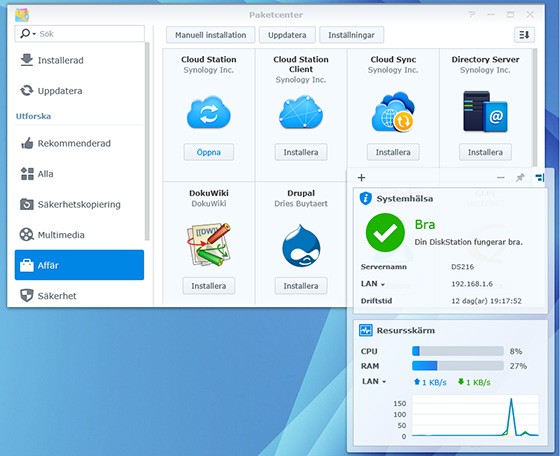This screenshot has width=560, height=456.
Task: Click the Manuell installation button
Action: click(210, 35)
